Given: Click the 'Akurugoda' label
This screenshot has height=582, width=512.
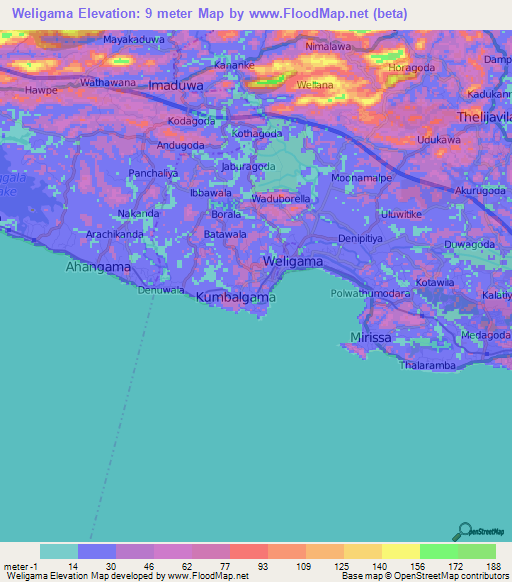Looking at the screenshot, I should (x=480, y=191).
